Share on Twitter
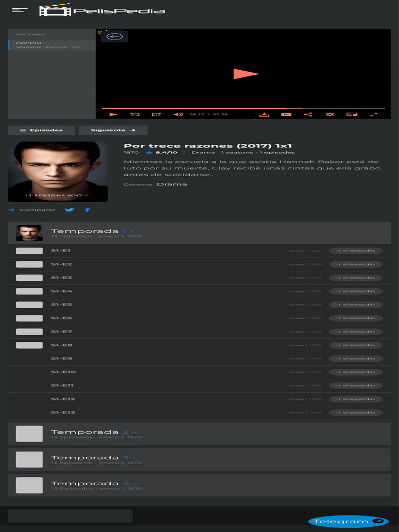Image resolution: width=399 pixels, height=532 pixels. pyautogui.click(x=69, y=210)
